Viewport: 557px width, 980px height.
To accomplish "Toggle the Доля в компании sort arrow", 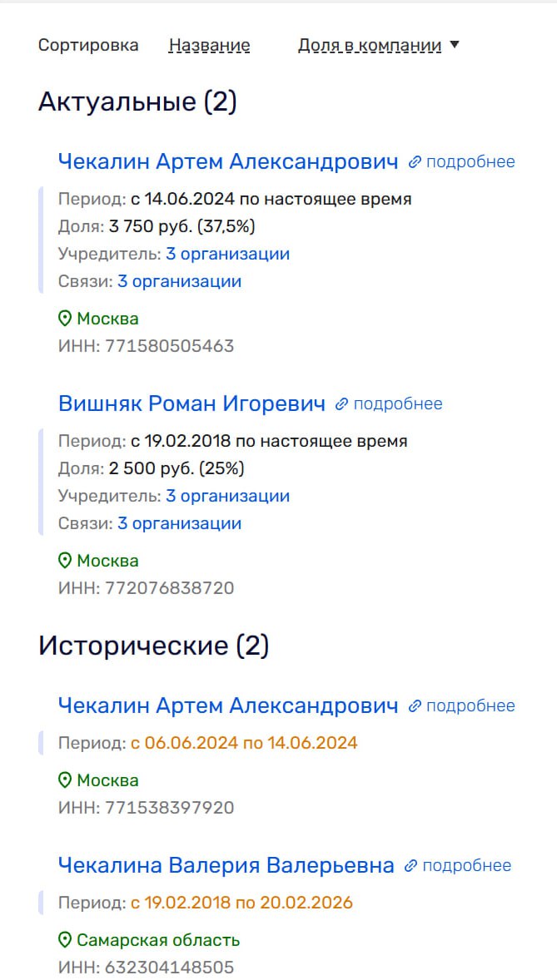I will click(x=455, y=45).
